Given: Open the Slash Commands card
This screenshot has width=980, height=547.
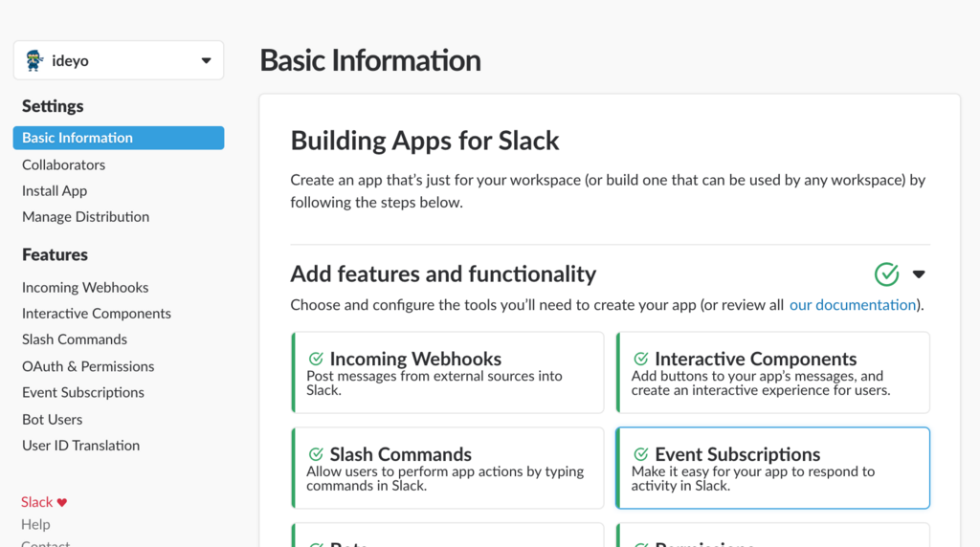Looking at the screenshot, I should (x=448, y=469).
